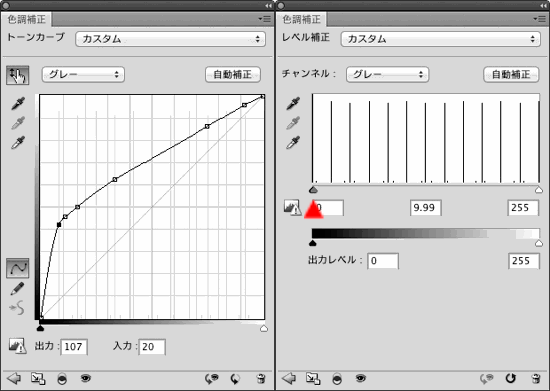Open the Curves preset dropdown showing カスタム
The image size is (550, 391).
pos(170,39)
